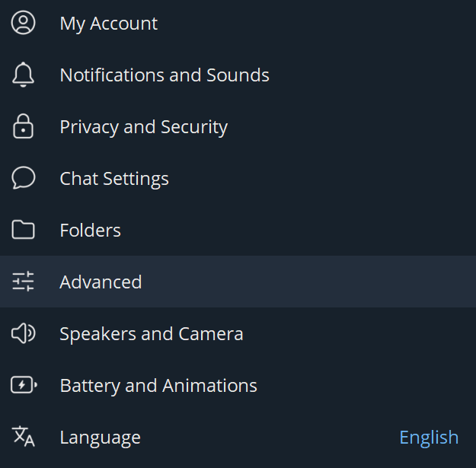Select the Advanced menu label
Image resolution: width=476 pixels, height=468 pixels.
point(101,282)
